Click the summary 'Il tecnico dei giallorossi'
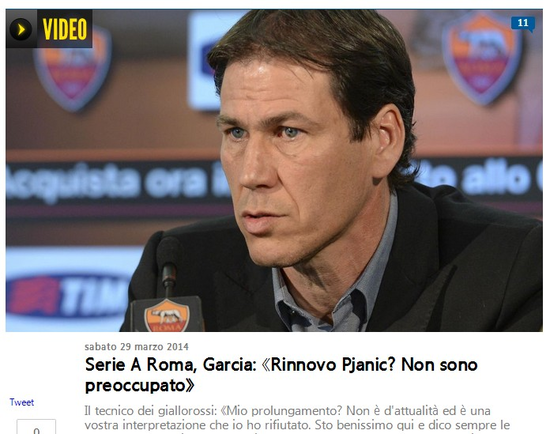 click(287, 410)
